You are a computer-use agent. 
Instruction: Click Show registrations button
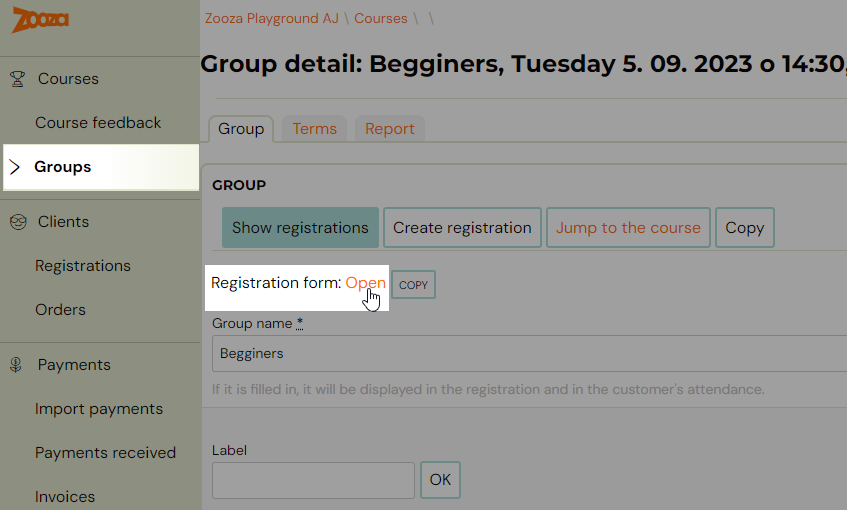(x=300, y=227)
